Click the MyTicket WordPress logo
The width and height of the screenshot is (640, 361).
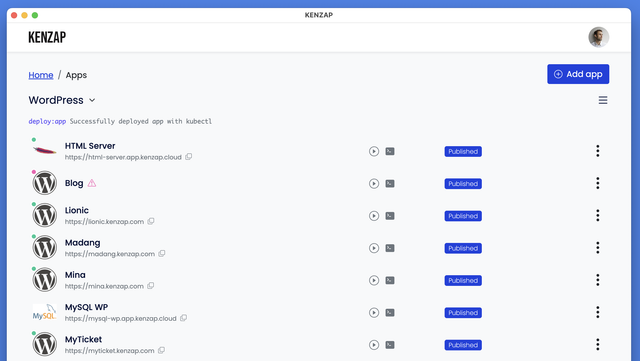point(44,344)
